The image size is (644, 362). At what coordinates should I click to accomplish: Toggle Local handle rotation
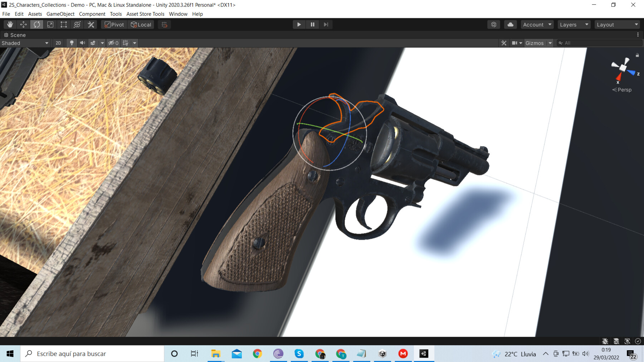coord(141,24)
